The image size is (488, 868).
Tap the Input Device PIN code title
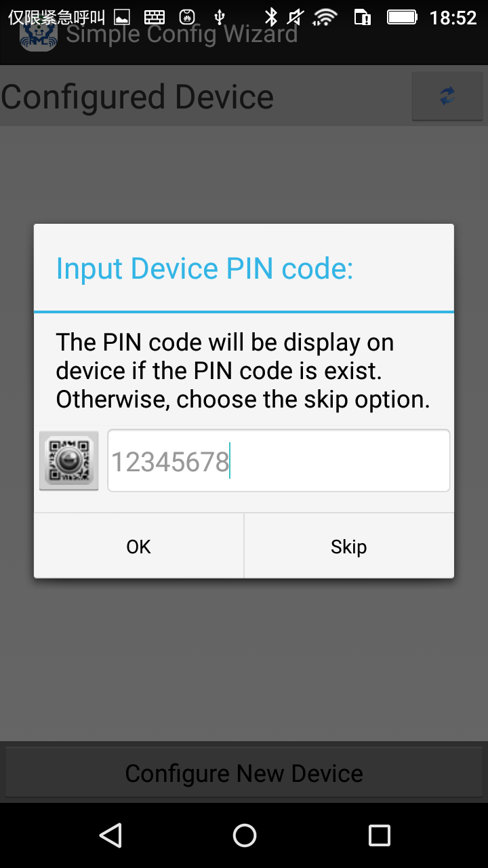click(x=205, y=269)
